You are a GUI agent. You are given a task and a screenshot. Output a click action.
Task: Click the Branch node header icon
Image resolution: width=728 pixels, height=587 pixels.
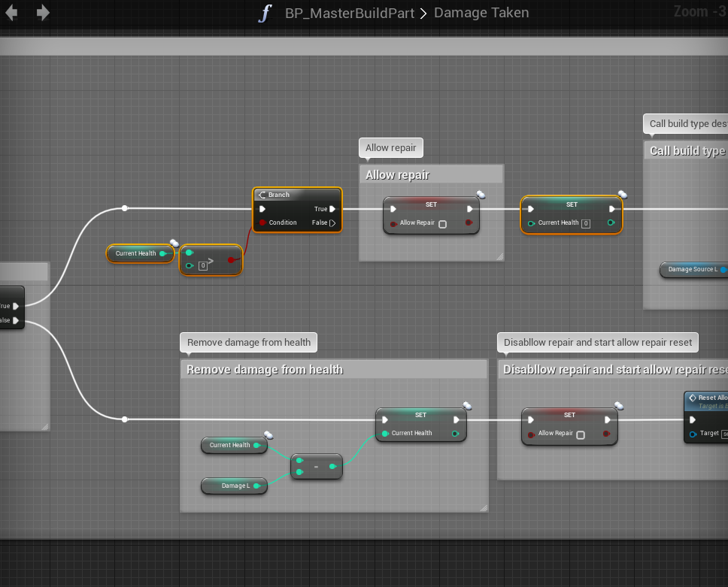tap(262, 195)
